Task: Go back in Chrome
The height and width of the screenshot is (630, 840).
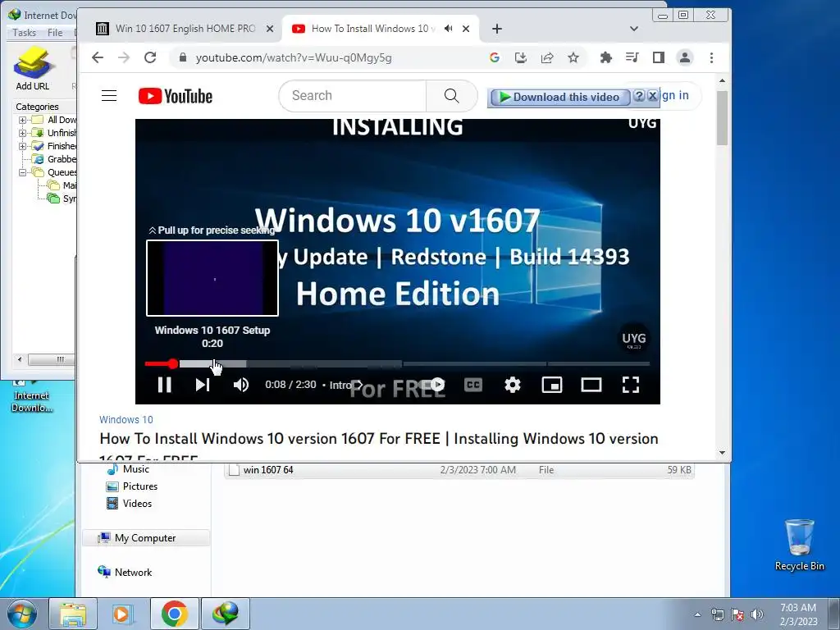Action: (x=98, y=57)
